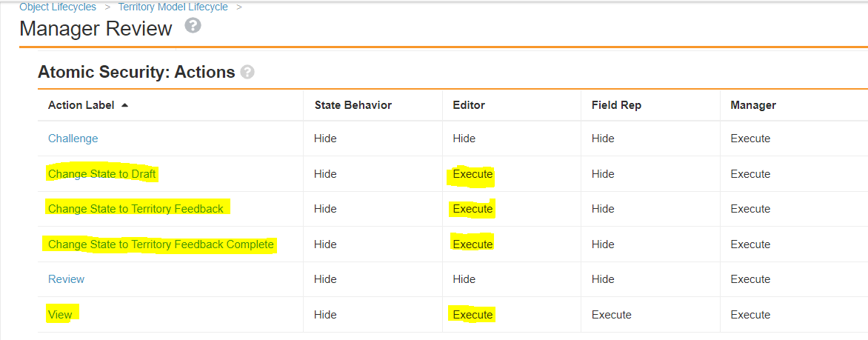Image resolution: width=868 pixels, height=340 pixels.
Task: Click Editor Hide cell in Review row
Action: coord(464,279)
